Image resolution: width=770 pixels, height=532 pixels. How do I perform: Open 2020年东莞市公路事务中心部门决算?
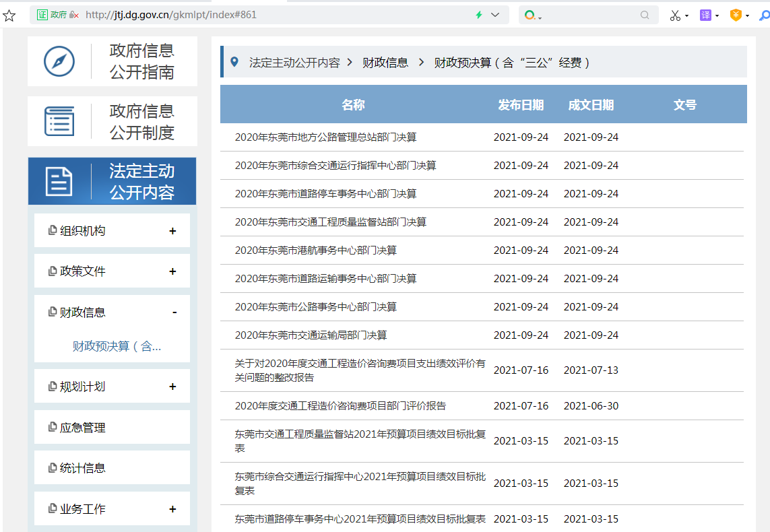point(316,306)
